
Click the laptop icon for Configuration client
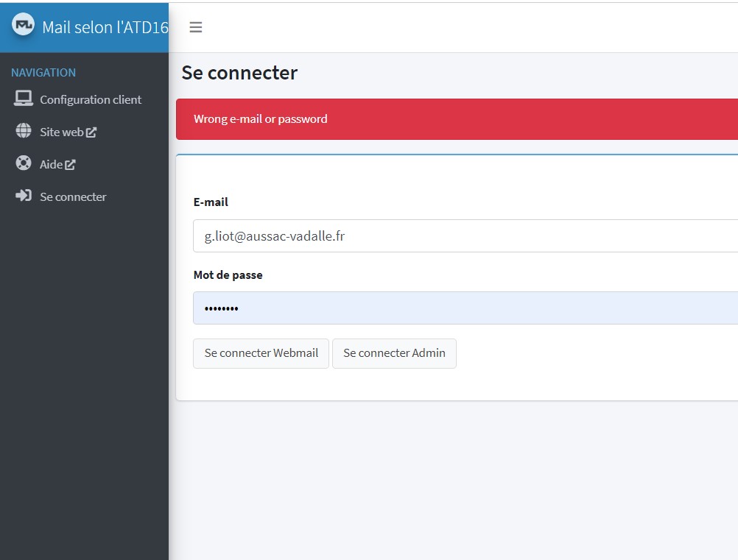click(x=24, y=99)
